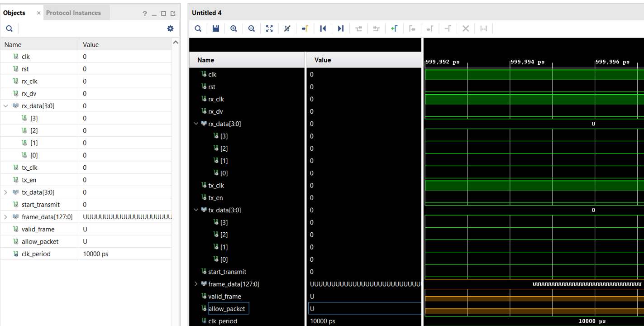
Task: Open Objects panel settings gear
Action: coord(170,29)
